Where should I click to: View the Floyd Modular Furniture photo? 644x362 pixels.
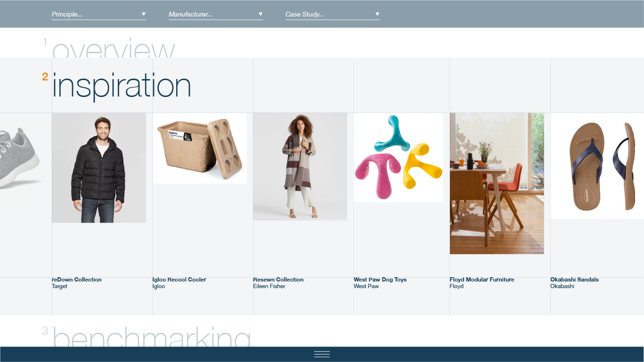click(x=497, y=184)
